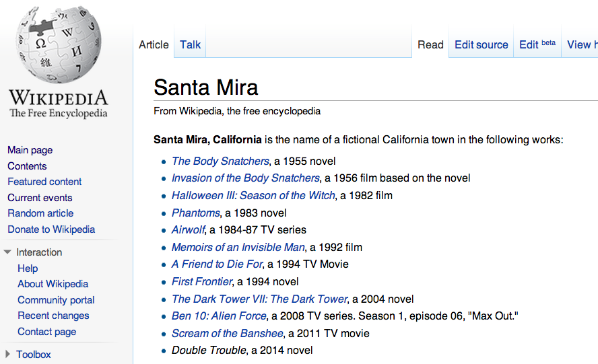Click Donate to Wikipedia link
598x364 pixels.
(51, 229)
